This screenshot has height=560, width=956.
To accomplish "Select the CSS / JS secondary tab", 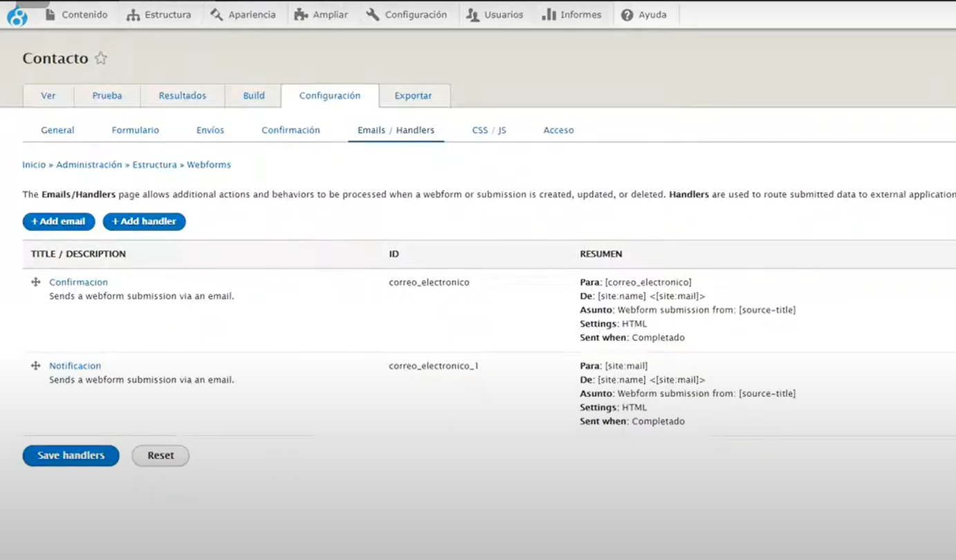I will (489, 130).
